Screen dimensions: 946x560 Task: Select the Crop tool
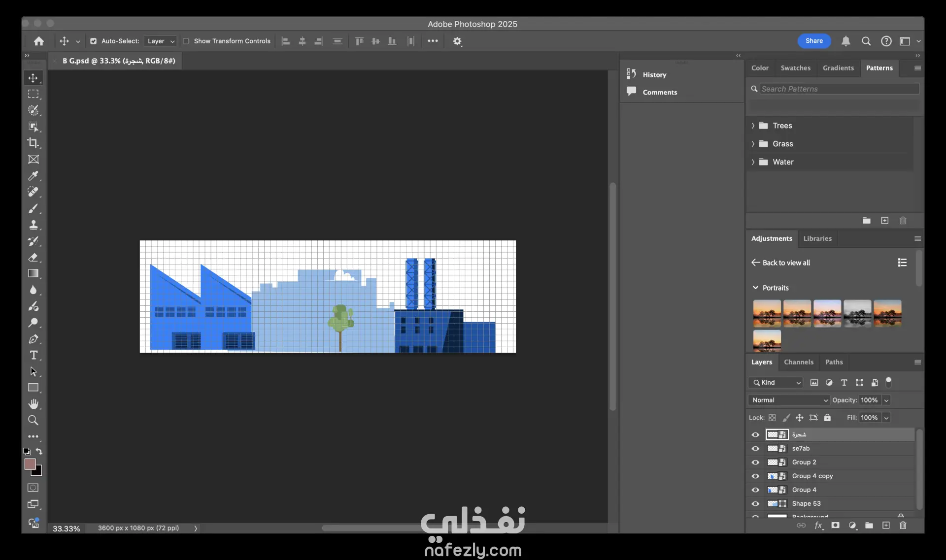(33, 143)
